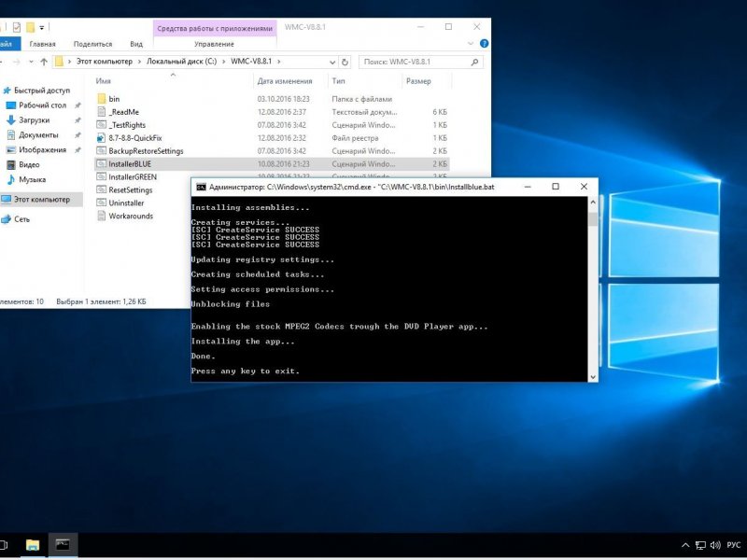Open the recent locations dropdown beside Forward
Viewport: 747px width, 560px height.
31,62
